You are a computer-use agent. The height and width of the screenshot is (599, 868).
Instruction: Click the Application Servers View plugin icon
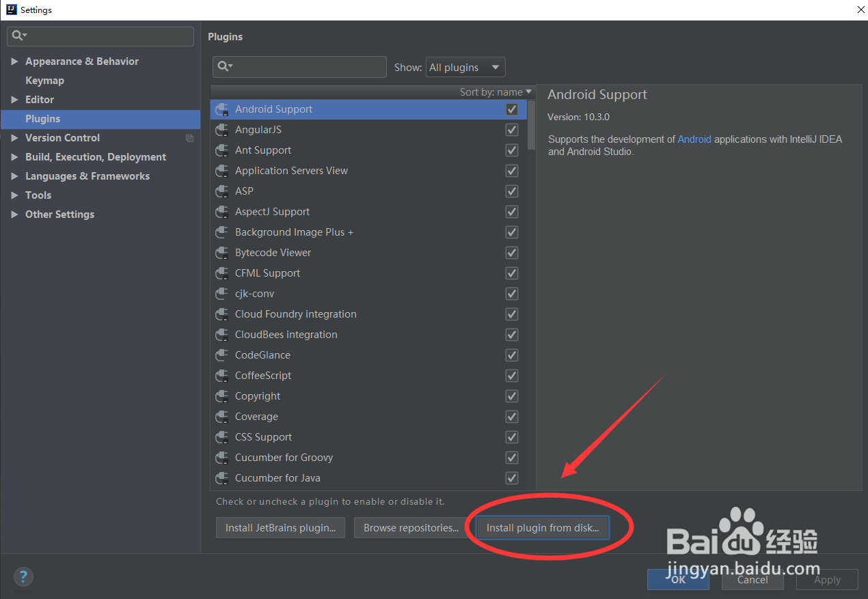pyautogui.click(x=221, y=171)
